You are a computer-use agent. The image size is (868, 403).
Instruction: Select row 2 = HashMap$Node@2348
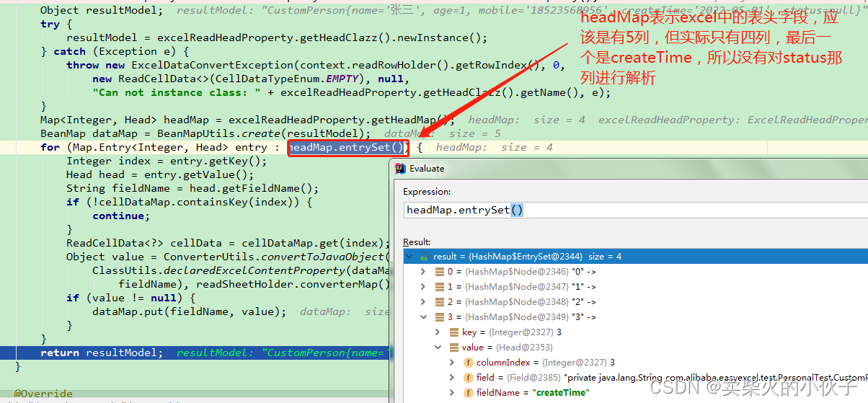(635, 302)
